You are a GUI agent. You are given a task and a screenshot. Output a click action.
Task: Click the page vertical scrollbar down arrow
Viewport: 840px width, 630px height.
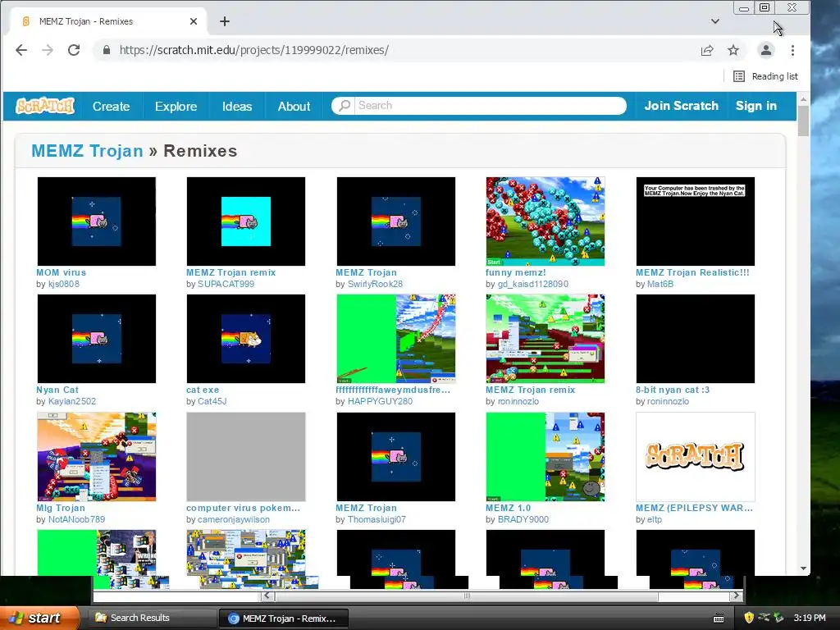[803, 568]
